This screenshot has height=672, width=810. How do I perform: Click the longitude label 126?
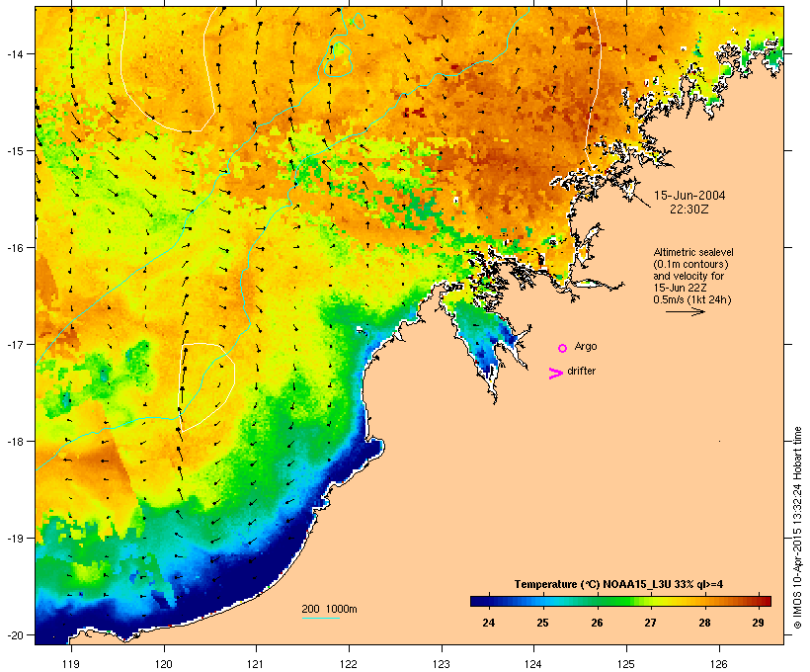718,664
